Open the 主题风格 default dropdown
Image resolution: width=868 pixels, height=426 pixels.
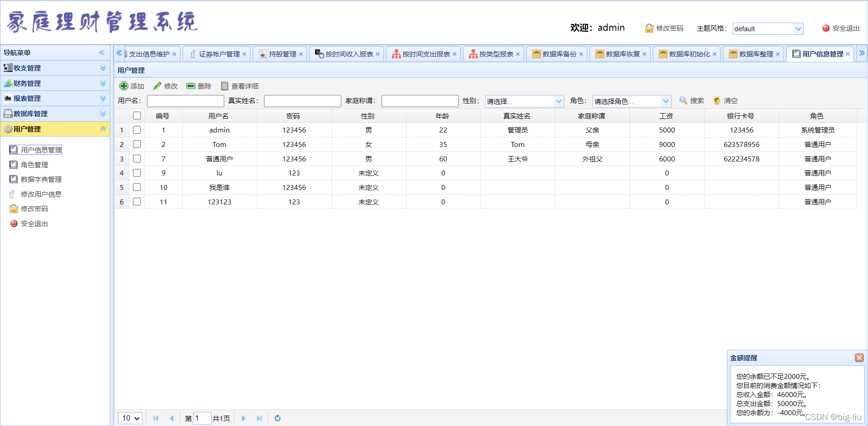(x=798, y=28)
